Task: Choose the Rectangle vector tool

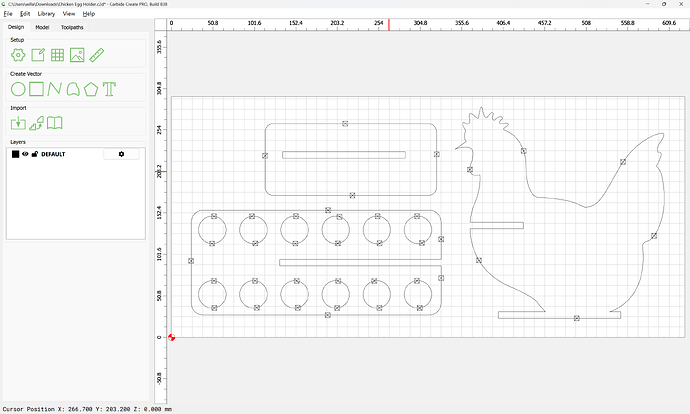Action: pos(36,89)
